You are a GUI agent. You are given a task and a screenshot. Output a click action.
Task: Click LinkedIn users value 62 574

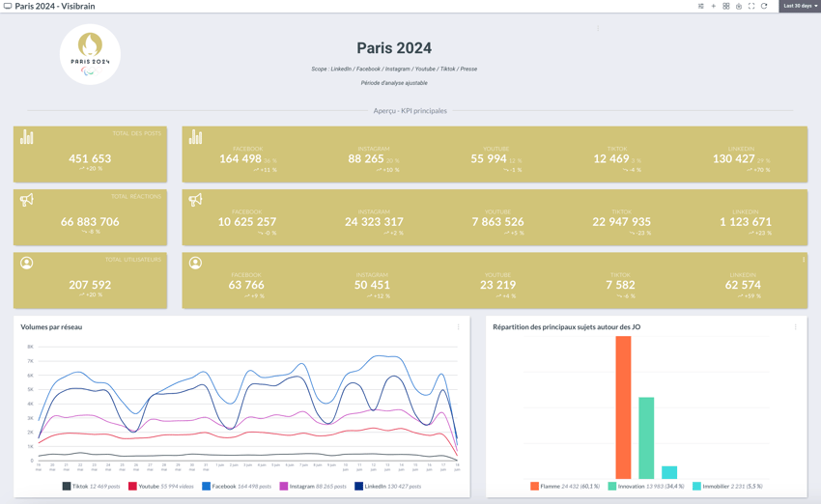(x=743, y=285)
